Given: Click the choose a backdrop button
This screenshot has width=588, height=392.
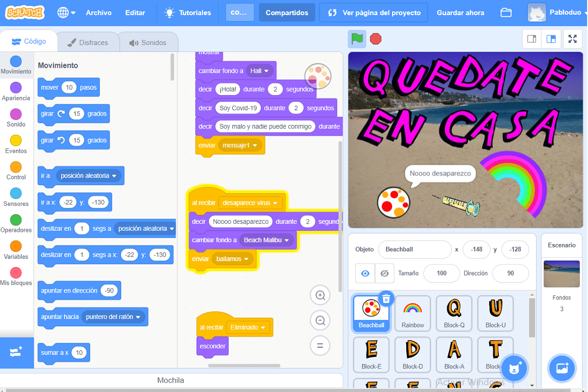Looking at the screenshot, I should click(562, 368).
